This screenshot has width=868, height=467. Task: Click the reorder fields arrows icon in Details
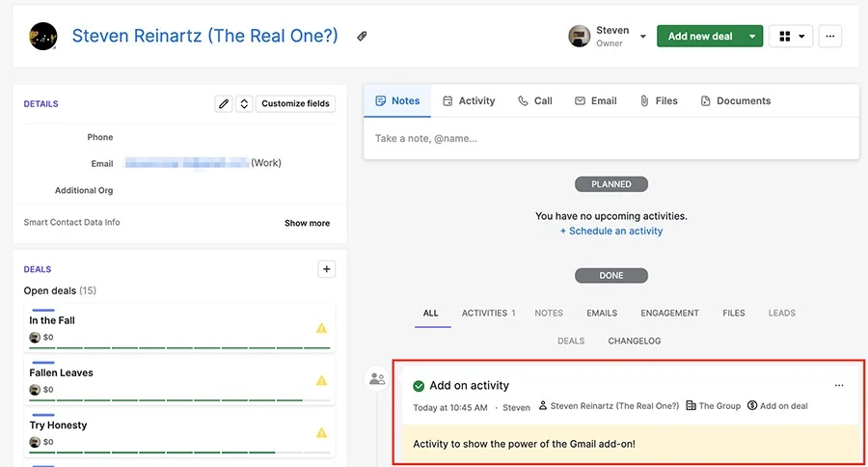(244, 103)
